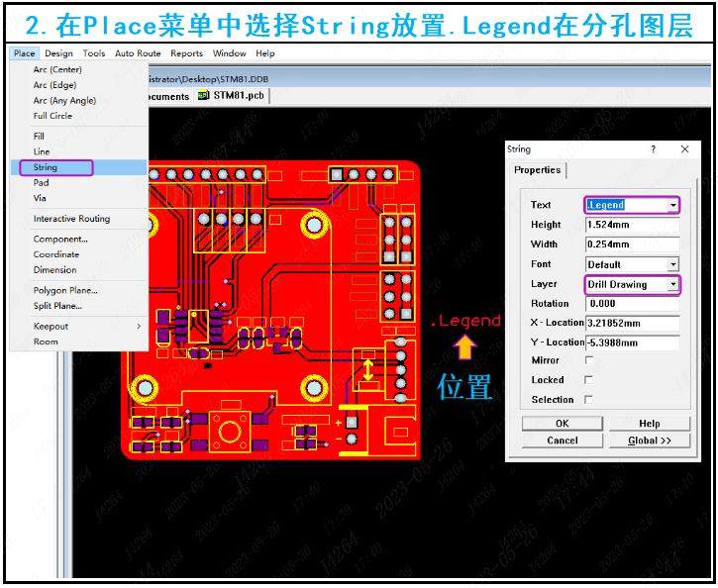Open the Auto Route menu
The height and width of the screenshot is (588, 718).
(138, 53)
